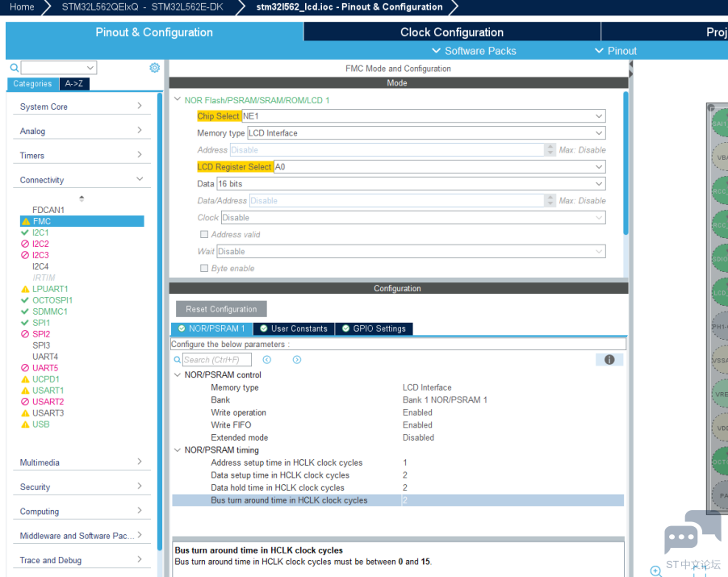Toggle the Byte enable checkbox

(x=204, y=268)
